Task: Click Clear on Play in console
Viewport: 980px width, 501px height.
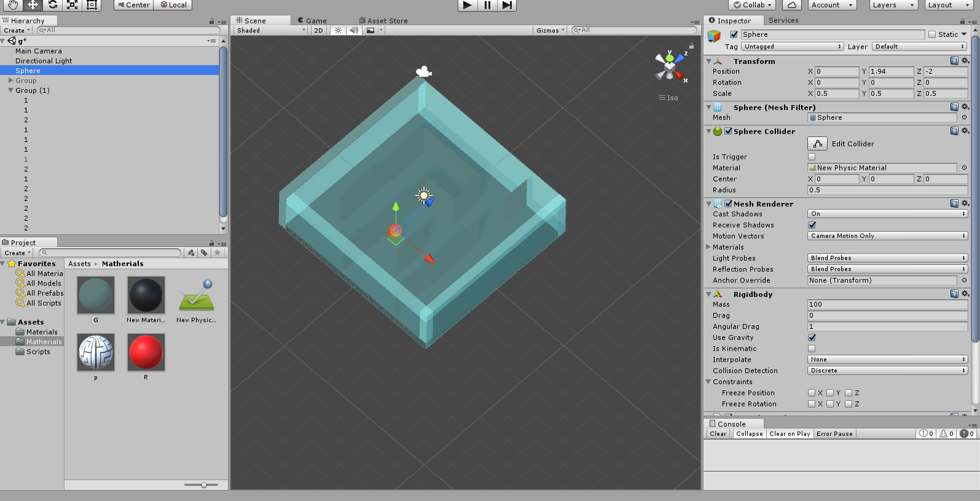Action: click(x=790, y=434)
